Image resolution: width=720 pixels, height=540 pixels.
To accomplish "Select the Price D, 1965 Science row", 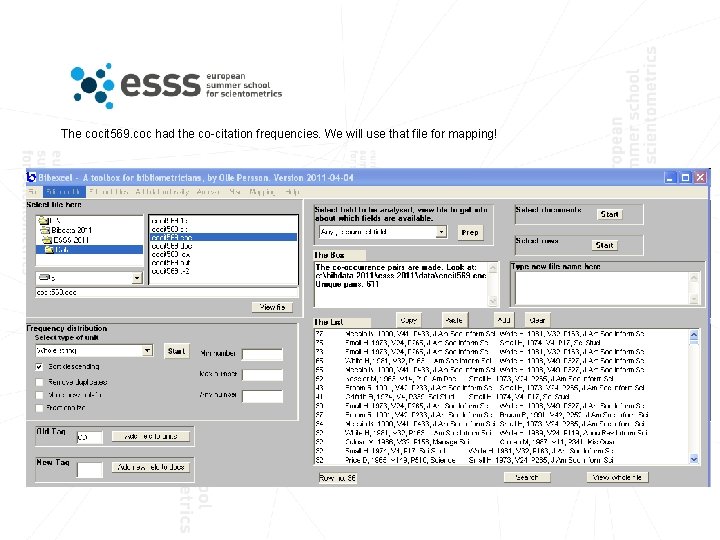I will coord(501,460).
